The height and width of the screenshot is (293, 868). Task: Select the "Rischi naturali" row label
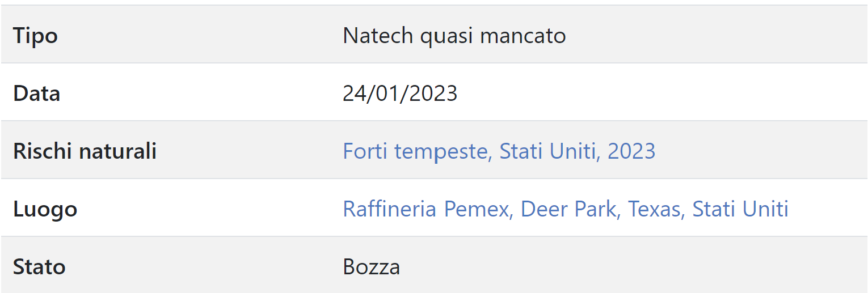coord(85,151)
